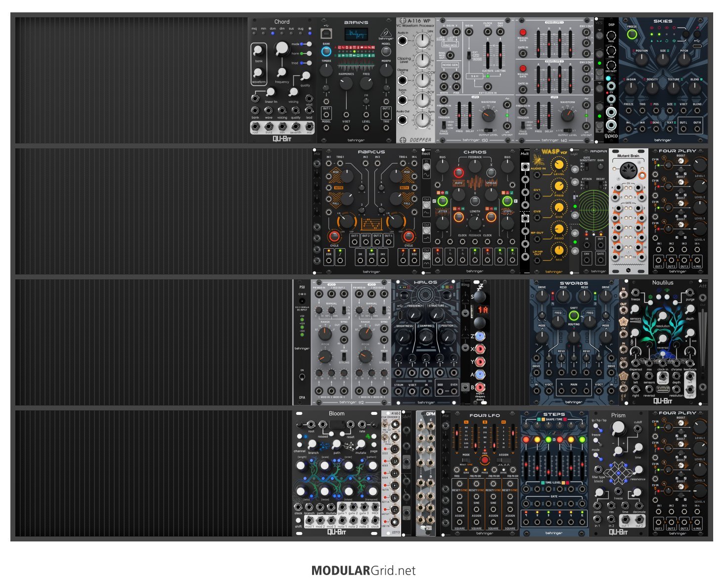Click Envelope 2 MANUAL GATE button on 140

523,69
